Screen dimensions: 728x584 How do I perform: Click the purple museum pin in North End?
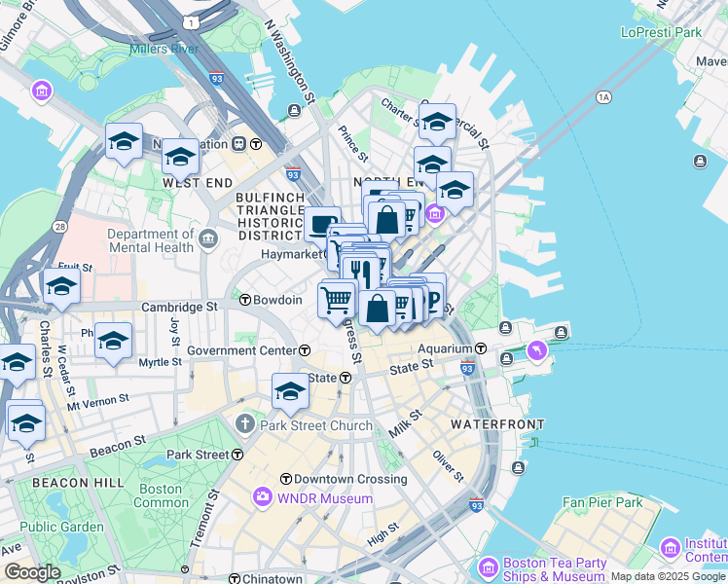435,214
